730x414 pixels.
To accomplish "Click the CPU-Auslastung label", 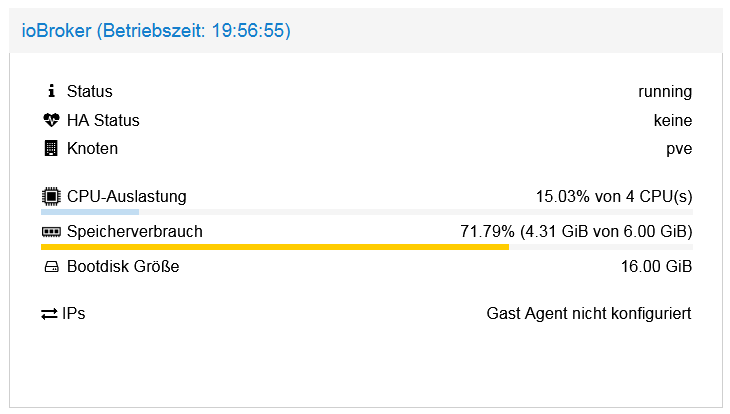I will click(127, 197).
